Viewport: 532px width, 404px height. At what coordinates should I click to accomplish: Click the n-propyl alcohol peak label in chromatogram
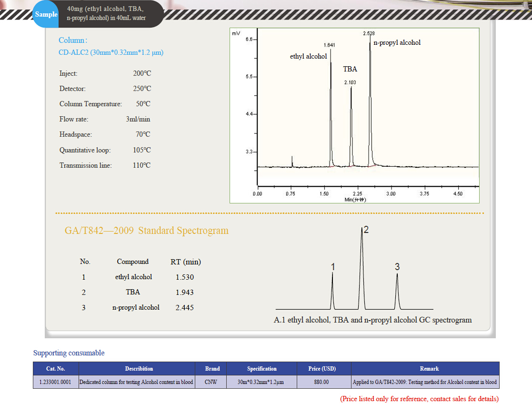397,42
